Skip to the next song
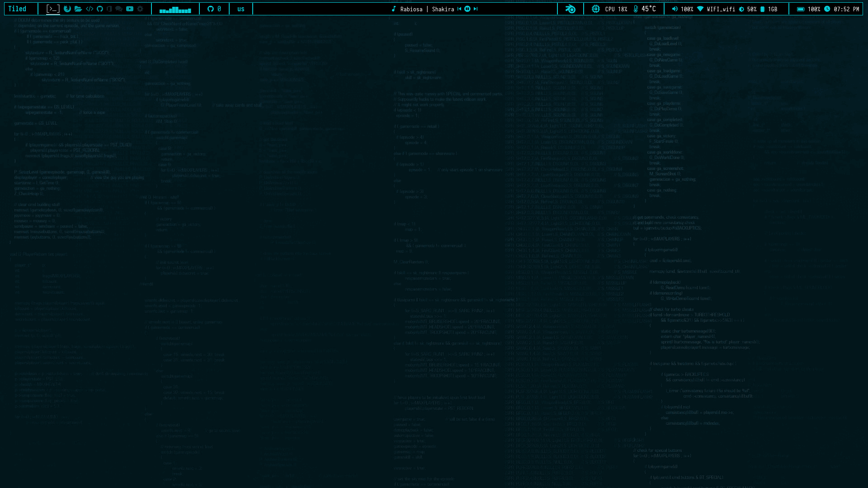The image size is (868, 488). 476,9
